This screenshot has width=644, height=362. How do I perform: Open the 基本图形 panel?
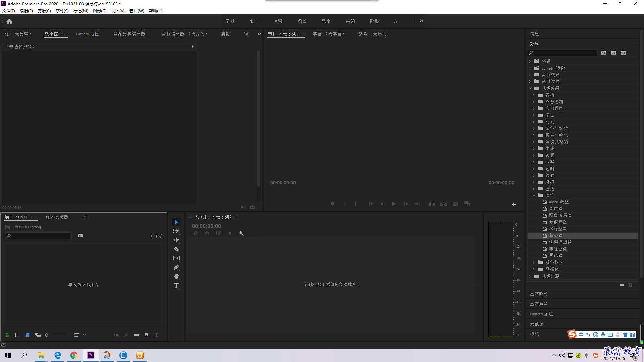[539, 294]
